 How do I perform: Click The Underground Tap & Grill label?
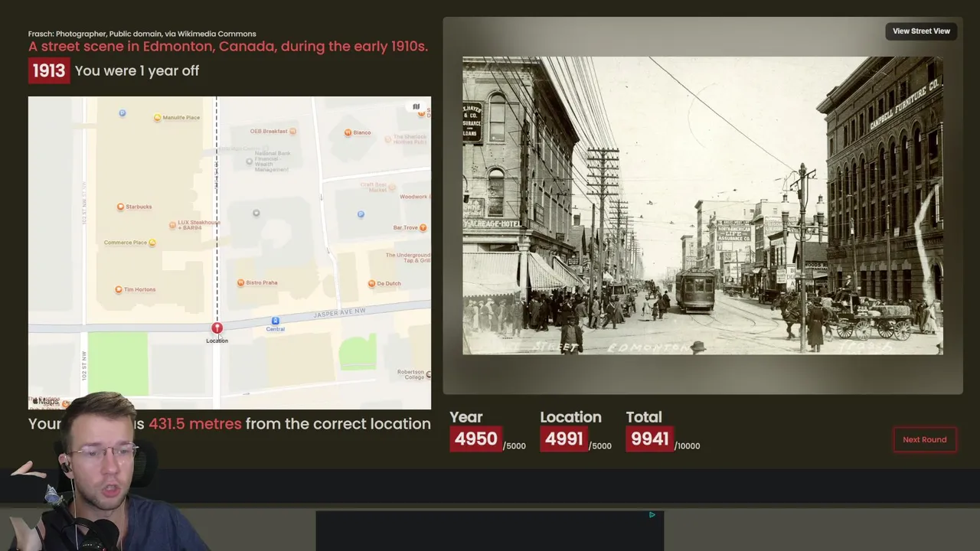408,258
